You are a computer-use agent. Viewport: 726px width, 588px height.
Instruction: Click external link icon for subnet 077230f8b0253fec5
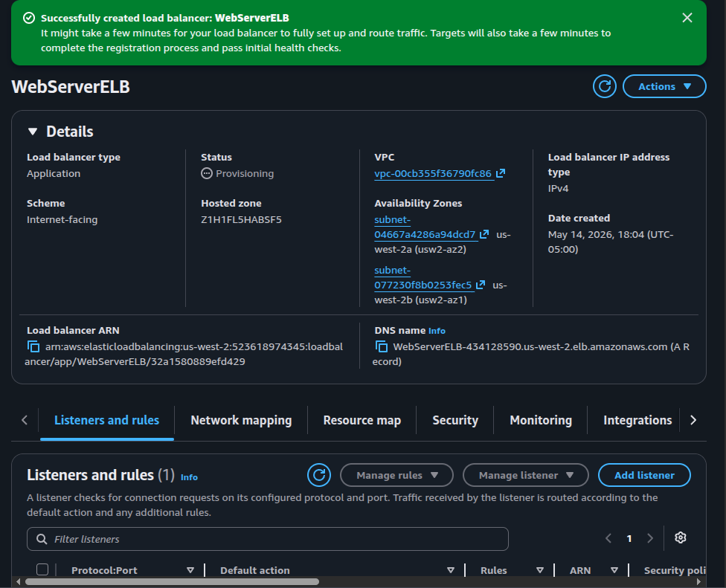[x=481, y=285]
